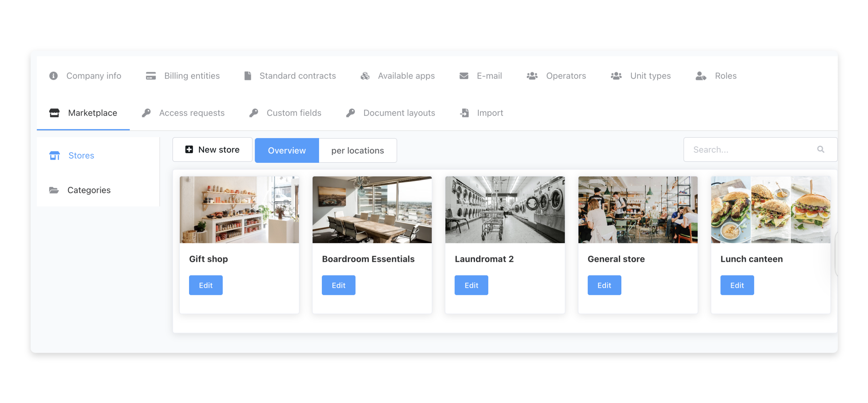Edit the Gift shop store
The height and width of the screenshot is (403, 868).
(x=205, y=285)
